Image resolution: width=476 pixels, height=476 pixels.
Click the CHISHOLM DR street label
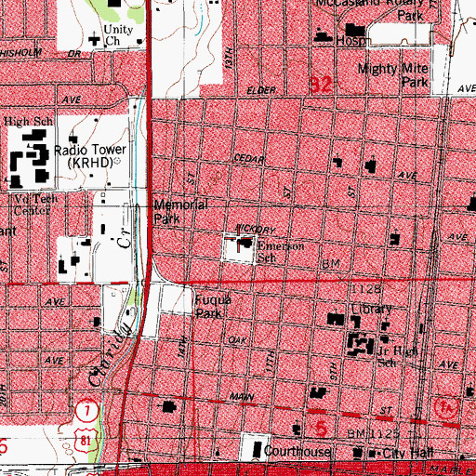pyautogui.click(x=40, y=53)
